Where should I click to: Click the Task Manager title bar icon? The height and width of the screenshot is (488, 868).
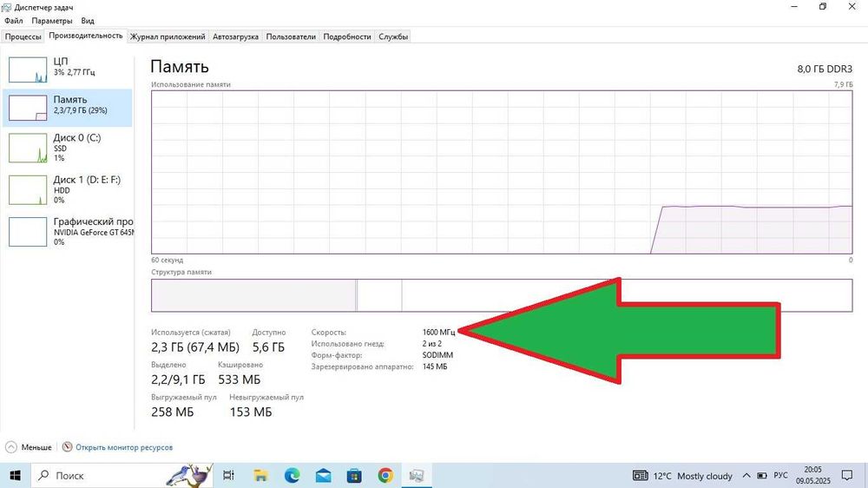6,7
